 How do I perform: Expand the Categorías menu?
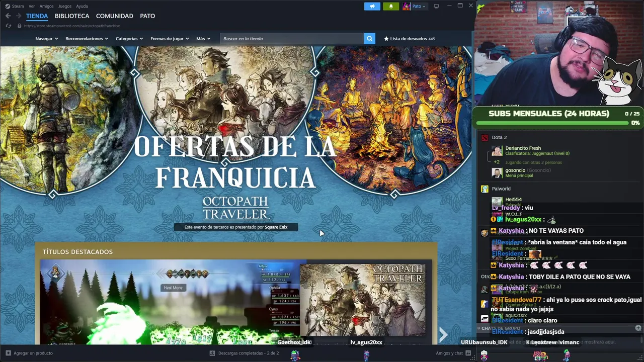129,39
